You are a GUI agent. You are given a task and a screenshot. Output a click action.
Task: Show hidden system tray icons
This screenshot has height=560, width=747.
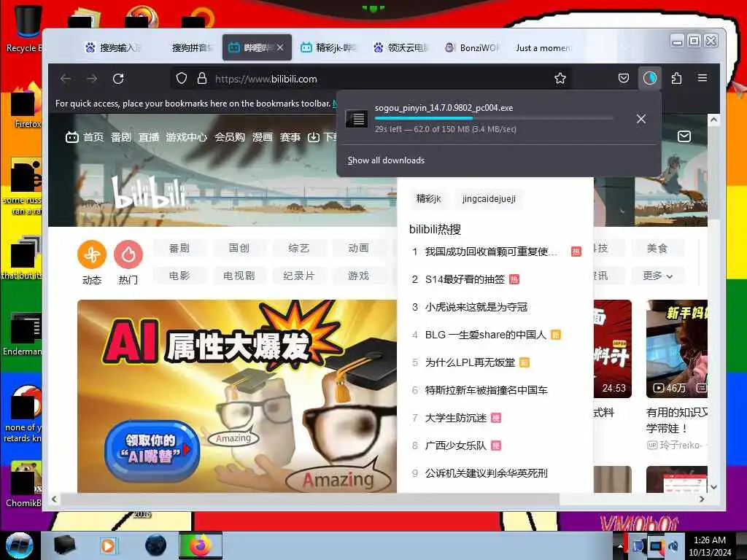click(x=620, y=546)
